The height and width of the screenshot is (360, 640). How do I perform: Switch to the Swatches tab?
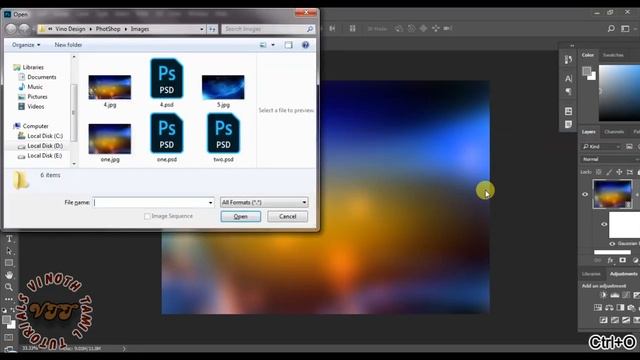(x=613, y=55)
